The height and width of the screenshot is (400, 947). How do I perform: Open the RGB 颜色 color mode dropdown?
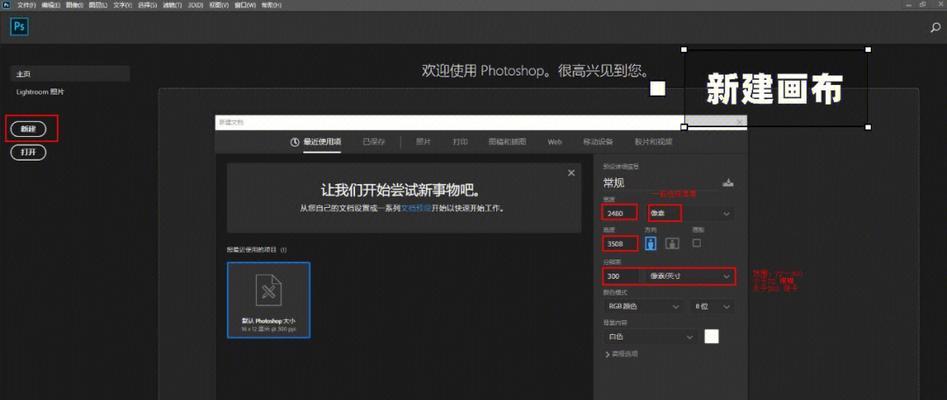(x=644, y=306)
